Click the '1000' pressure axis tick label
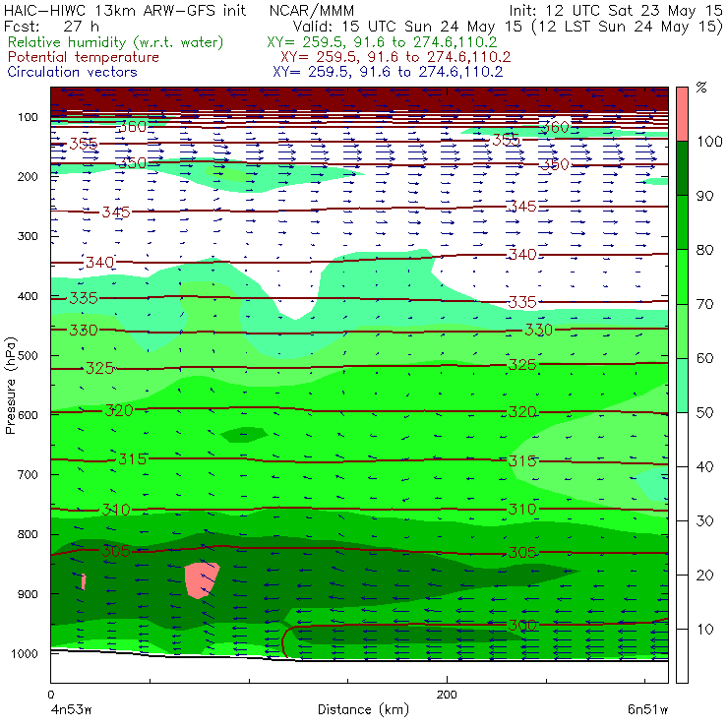The image size is (728, 728). pos(25,653)
